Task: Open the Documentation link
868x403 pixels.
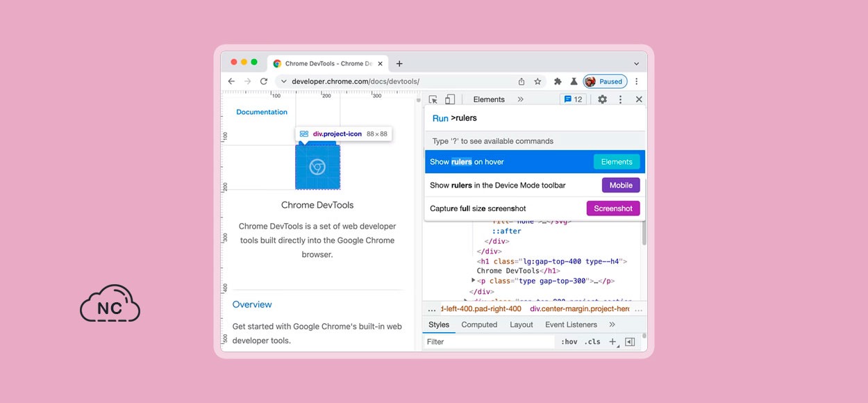Action: [x=262, y=112]
